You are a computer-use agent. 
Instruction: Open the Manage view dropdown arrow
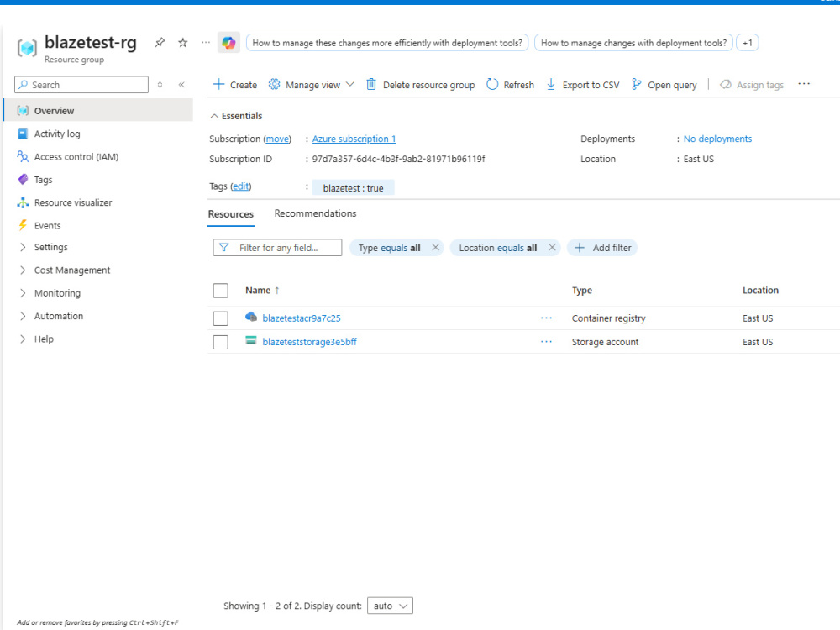tap(349, 84)
